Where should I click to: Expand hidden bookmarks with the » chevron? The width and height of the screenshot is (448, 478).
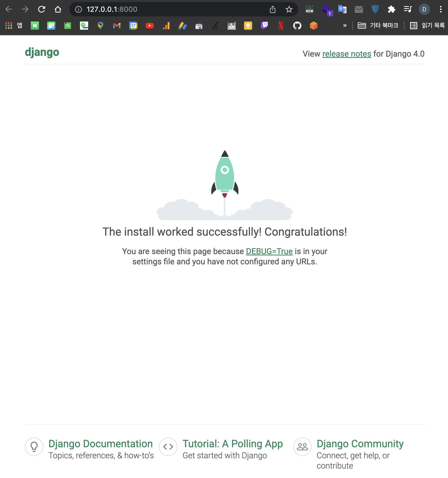coord(345,25)
